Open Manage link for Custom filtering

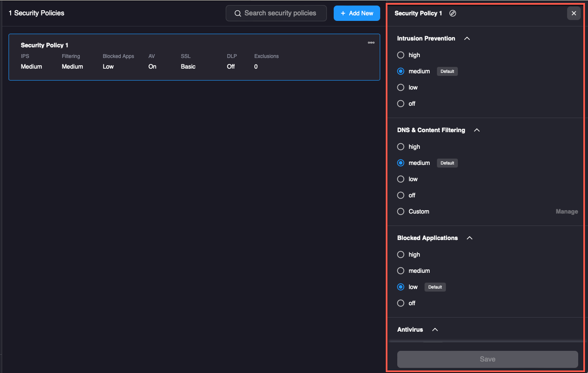(567, 211)
